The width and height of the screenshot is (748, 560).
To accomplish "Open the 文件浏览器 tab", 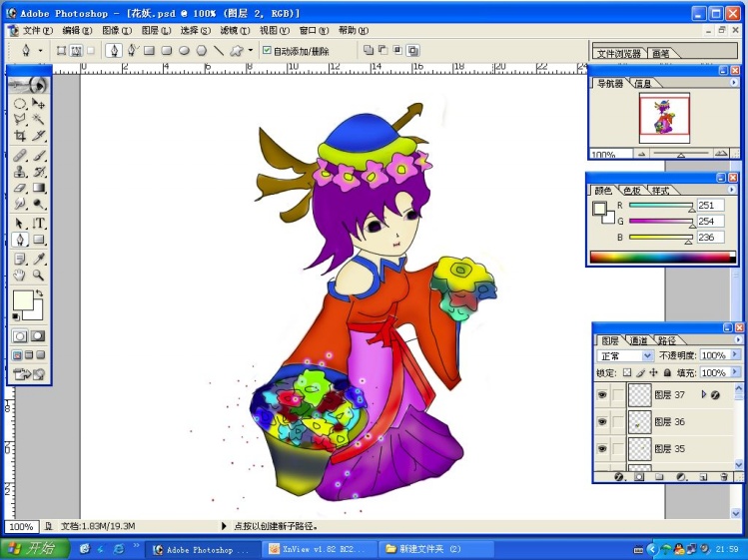I will coord(619,54).
